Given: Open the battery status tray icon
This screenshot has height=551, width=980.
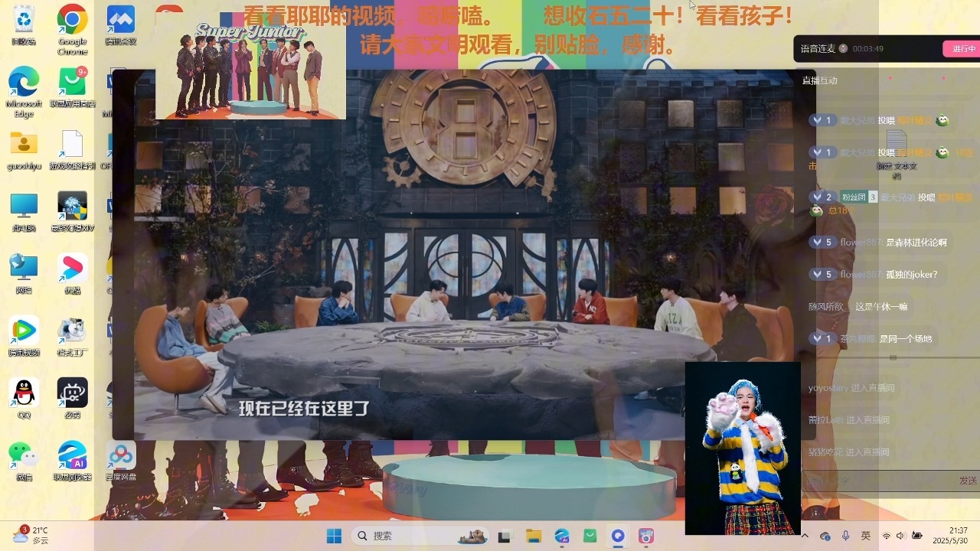Looking at the screenshot, I should click(x=917, y=536).
